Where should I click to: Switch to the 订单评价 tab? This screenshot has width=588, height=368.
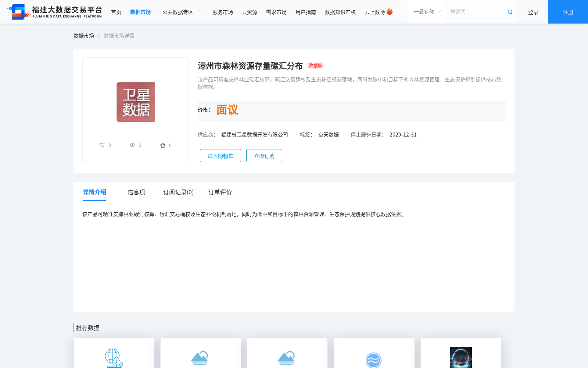[220, 192]
